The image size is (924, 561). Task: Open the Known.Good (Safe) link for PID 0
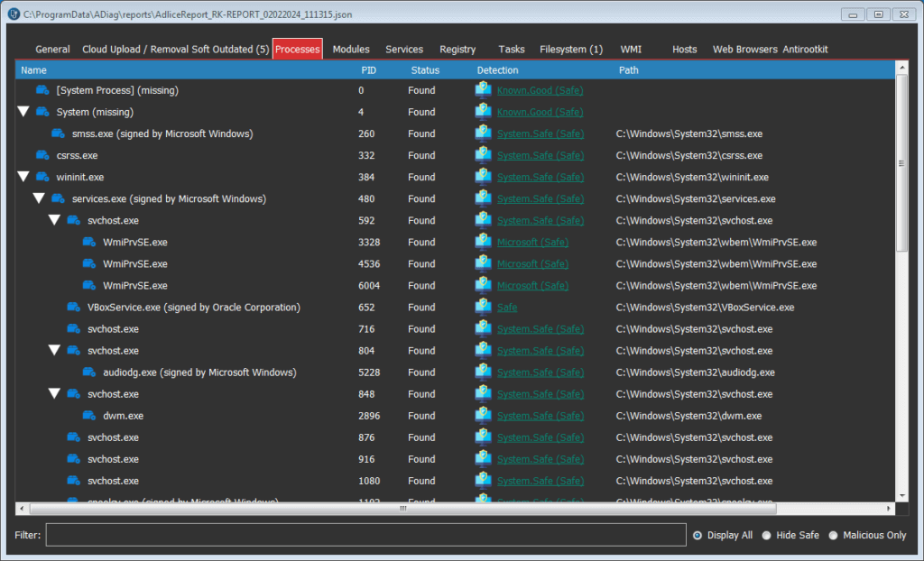[x=540, y=90]
